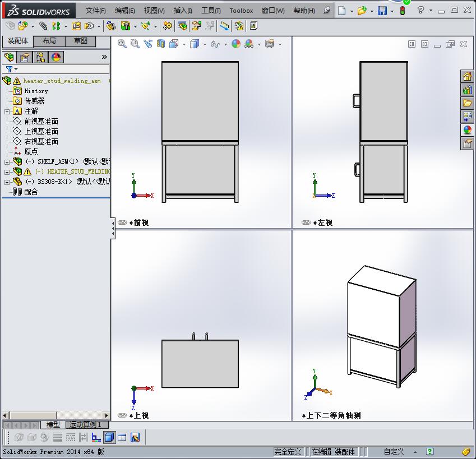
Task: Expand the SHELF_ASM<1> component node
Action: [x=7, y=162]
